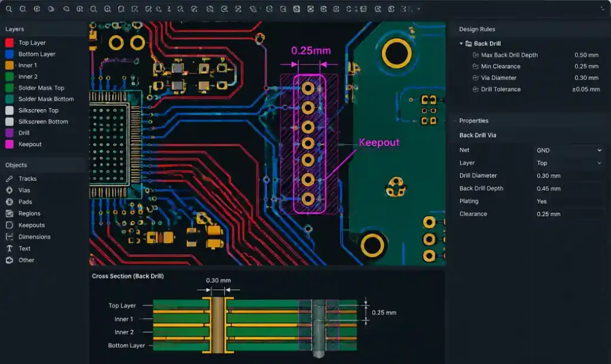611x364 pixels.
Task: Click the icon beside Drill Tolerance rule
Action: (476, 90)
